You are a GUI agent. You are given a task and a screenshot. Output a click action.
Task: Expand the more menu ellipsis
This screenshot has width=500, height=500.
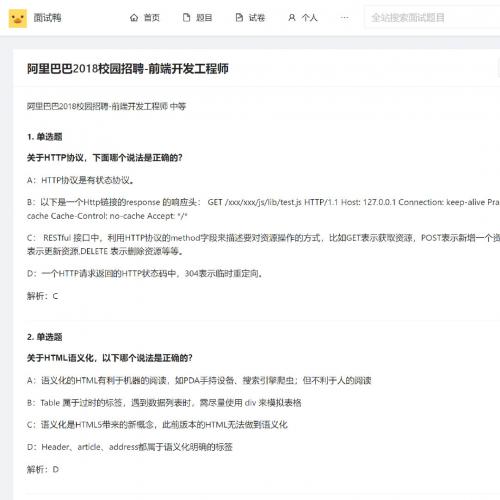click(x=345, y=18)
